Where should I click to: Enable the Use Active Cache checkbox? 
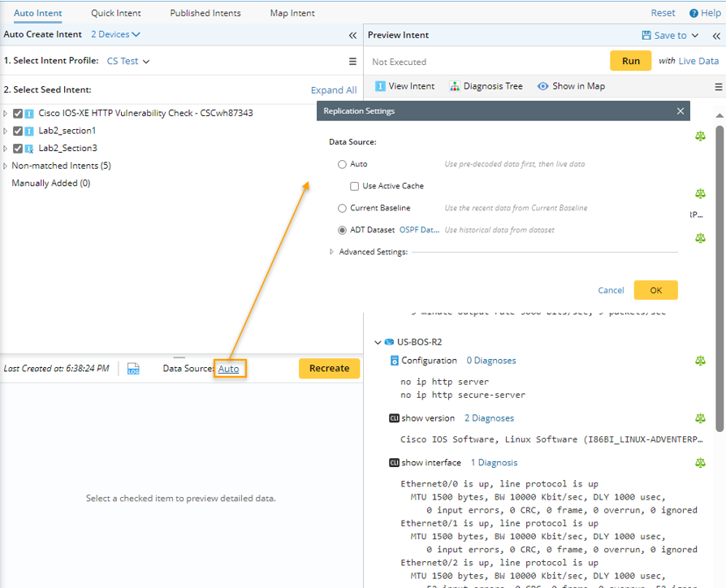[355, 186]
